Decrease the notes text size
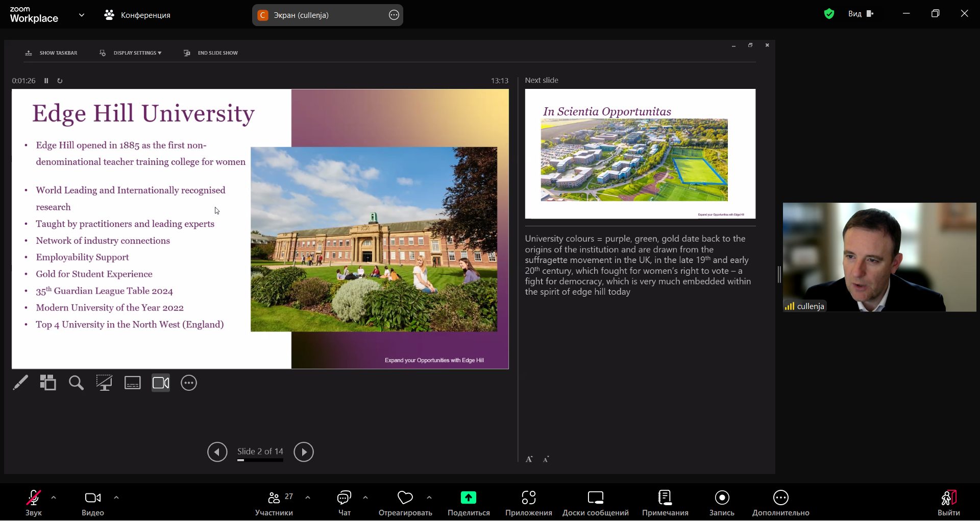This screenshot has width=980, height=521. (546, 459)
